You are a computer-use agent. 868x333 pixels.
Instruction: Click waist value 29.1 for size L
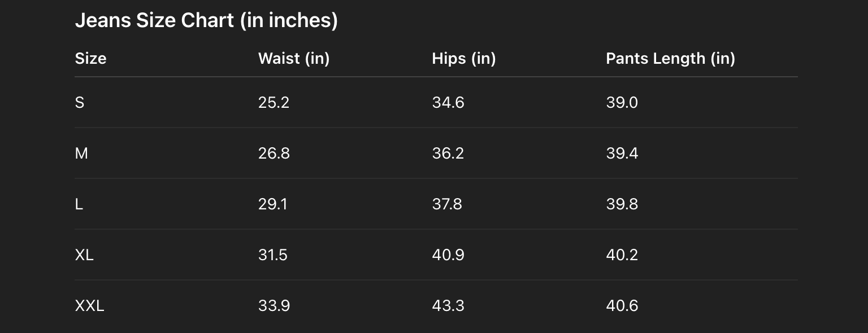(x=272, y=204)
